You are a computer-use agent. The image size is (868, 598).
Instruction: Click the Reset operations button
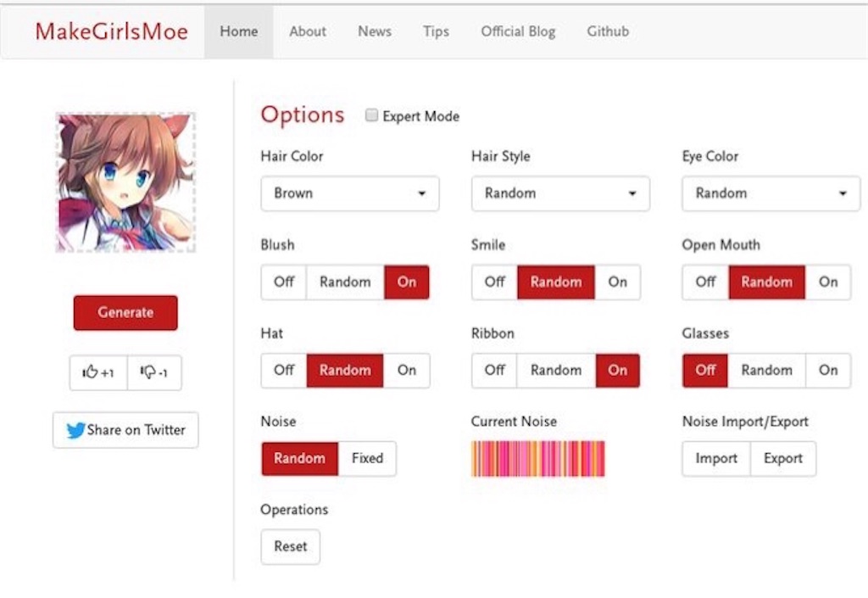click(x=290, y=546)
